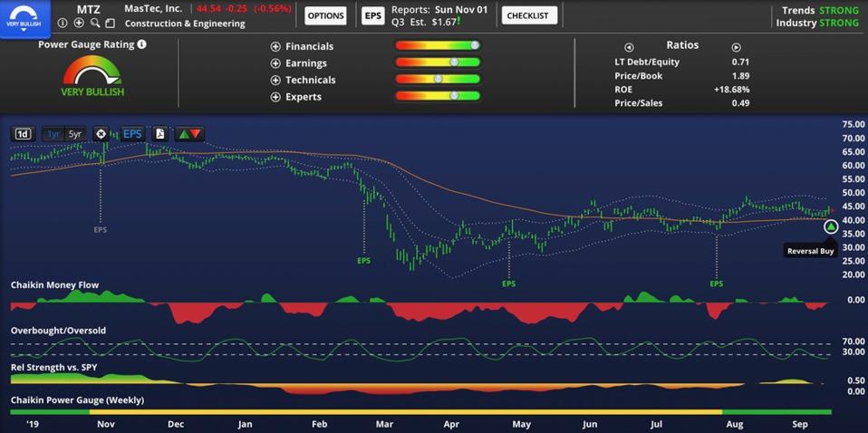The height and width of the screenshot is (433, 868).
Task: Click the info icon under the MTZ ticker
Action: 62,24
